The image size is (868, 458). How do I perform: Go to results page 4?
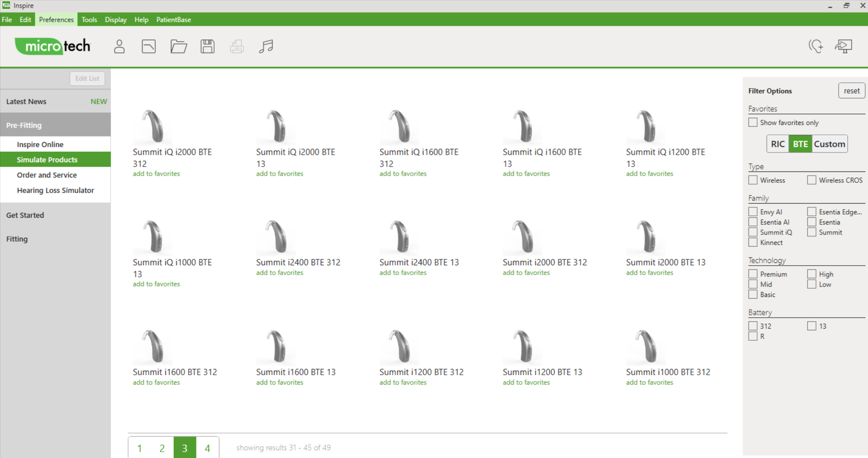click(208, 448)
